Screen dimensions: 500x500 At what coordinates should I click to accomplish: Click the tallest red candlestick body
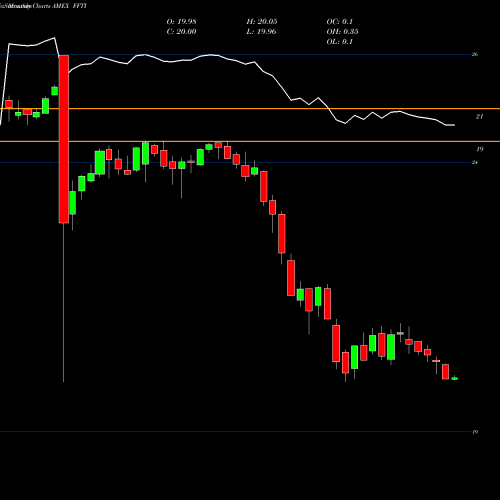pyautogui.click(x=64, y=139)
